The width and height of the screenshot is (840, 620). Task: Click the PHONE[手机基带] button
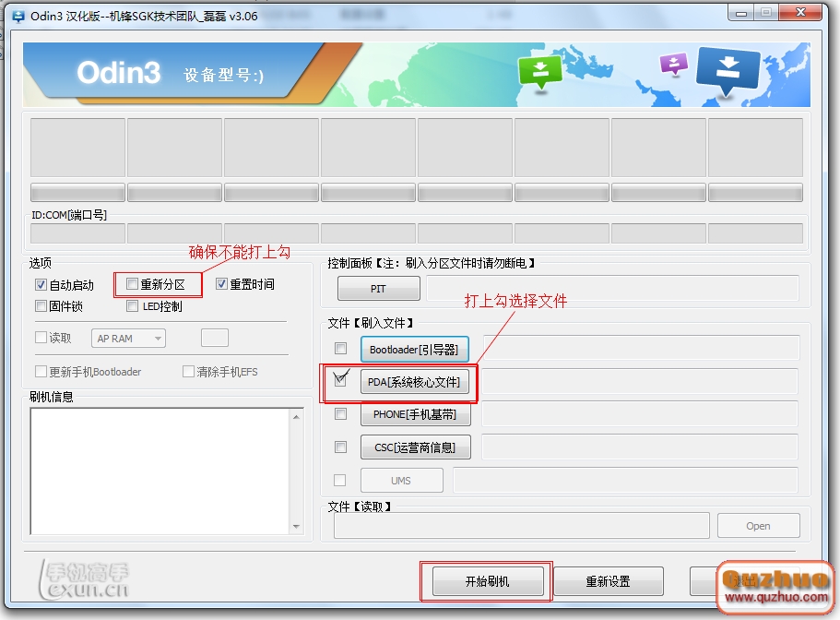(415, 414)
